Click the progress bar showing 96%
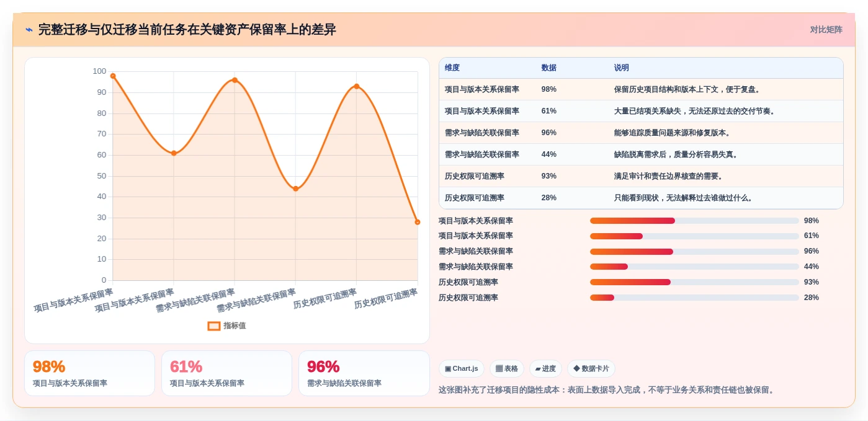 tap(694, 251)
